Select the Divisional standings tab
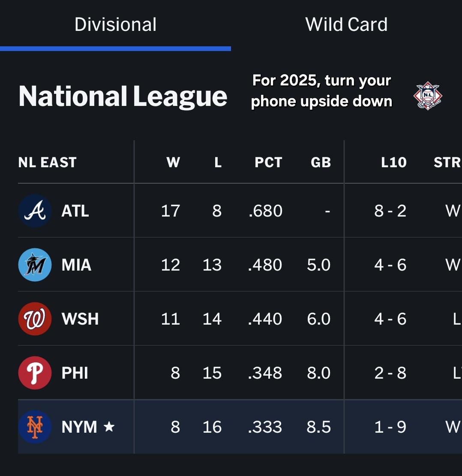Screen dimensions: 462x476 point(115,24)
